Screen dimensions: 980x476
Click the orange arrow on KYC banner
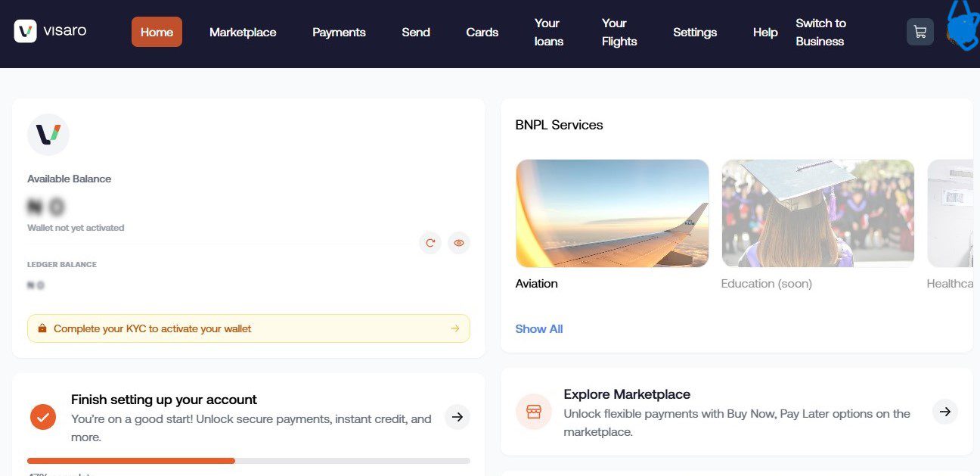point(455,328)
